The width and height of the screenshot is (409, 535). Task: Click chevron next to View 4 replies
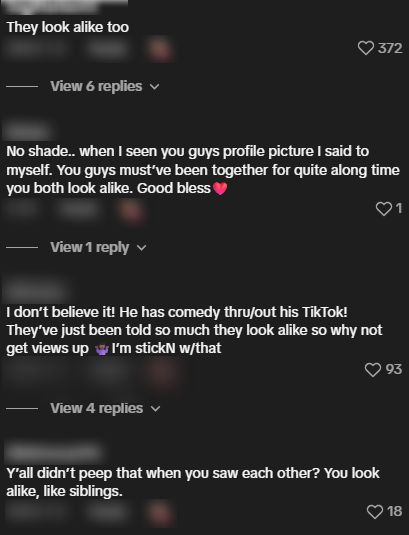click(x=155, y=409)
